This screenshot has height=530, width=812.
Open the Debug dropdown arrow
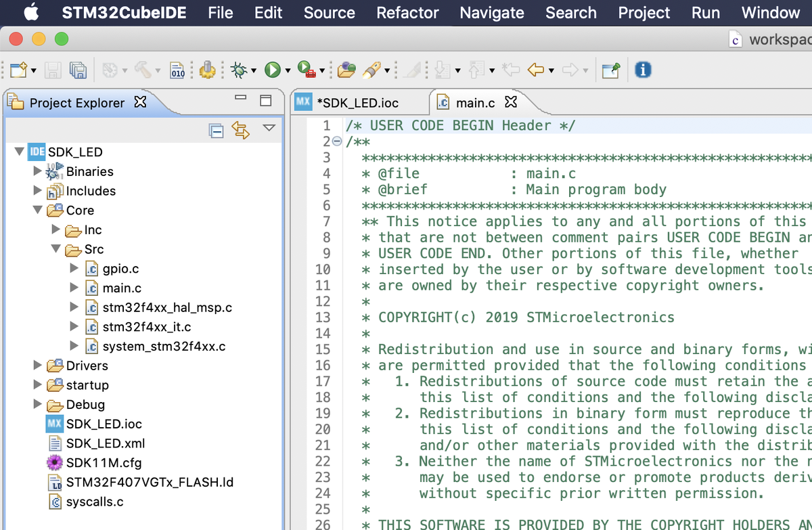click(x=254, y=70)
